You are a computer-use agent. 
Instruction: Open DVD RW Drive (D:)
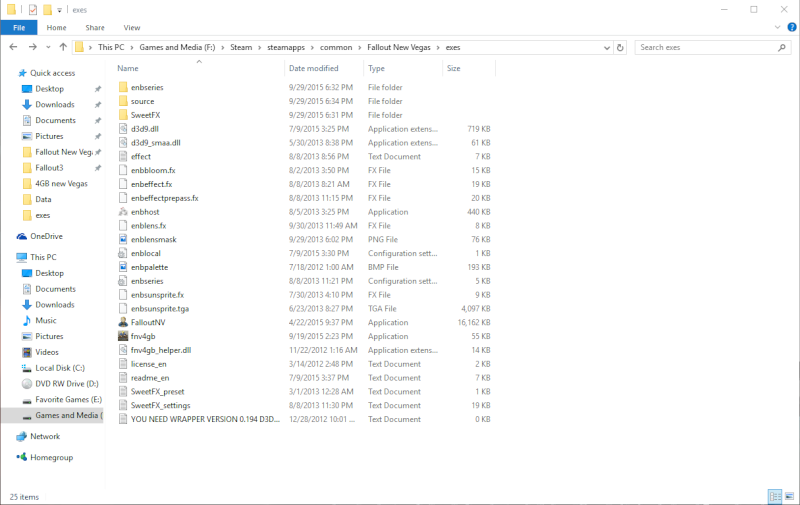tap(66, 384)
